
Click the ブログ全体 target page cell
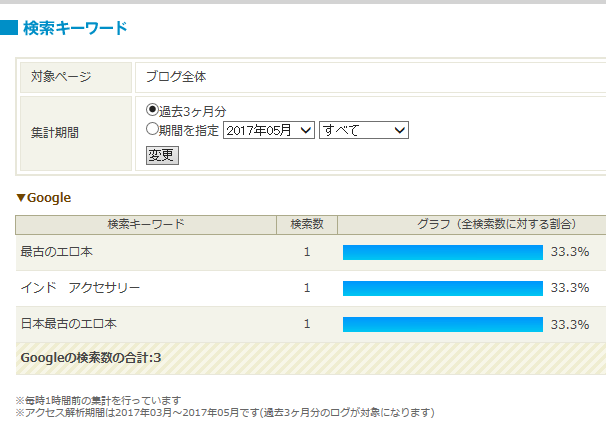click(371, 77)
